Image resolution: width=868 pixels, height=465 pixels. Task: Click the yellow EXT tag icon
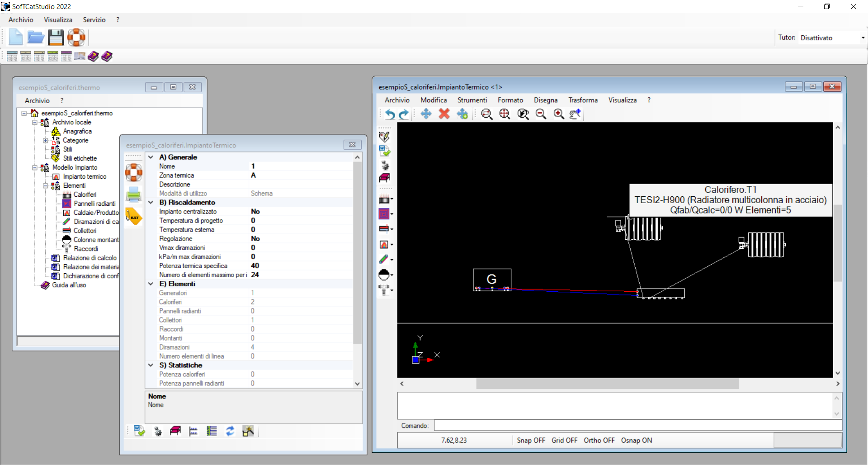pyautogui.click(x=133, y=217)
